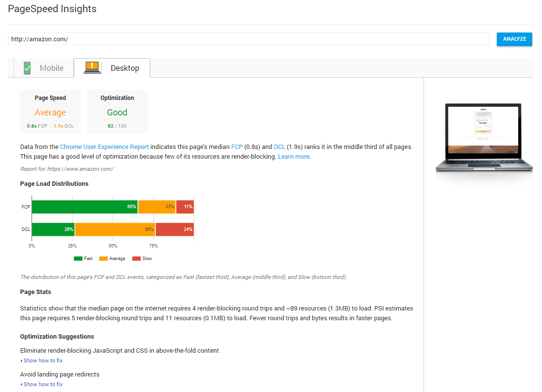Click the 75% axis label under the chart
Screen dimensions: 542x392
[153, 246]
